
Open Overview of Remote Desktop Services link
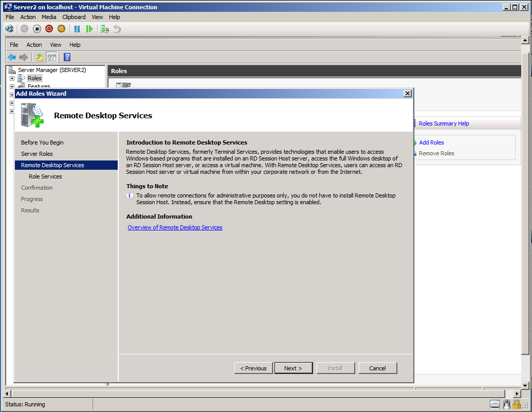[175, 227]
